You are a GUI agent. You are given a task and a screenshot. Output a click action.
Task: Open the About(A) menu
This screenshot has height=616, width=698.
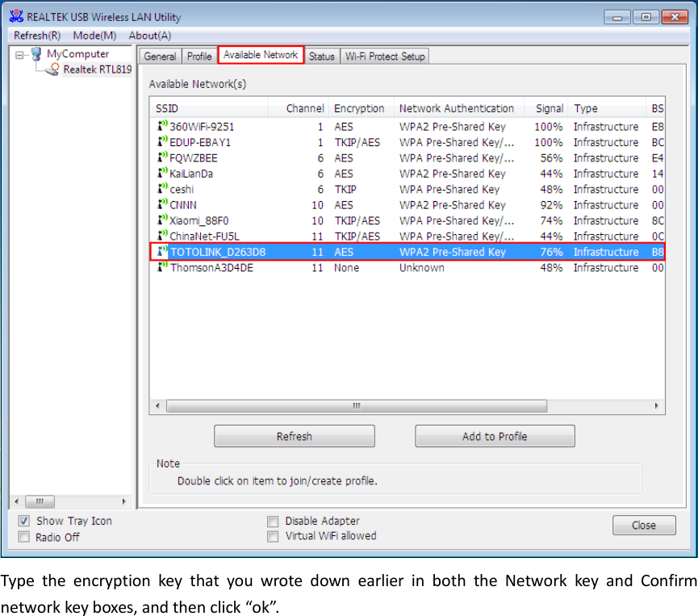150,36
